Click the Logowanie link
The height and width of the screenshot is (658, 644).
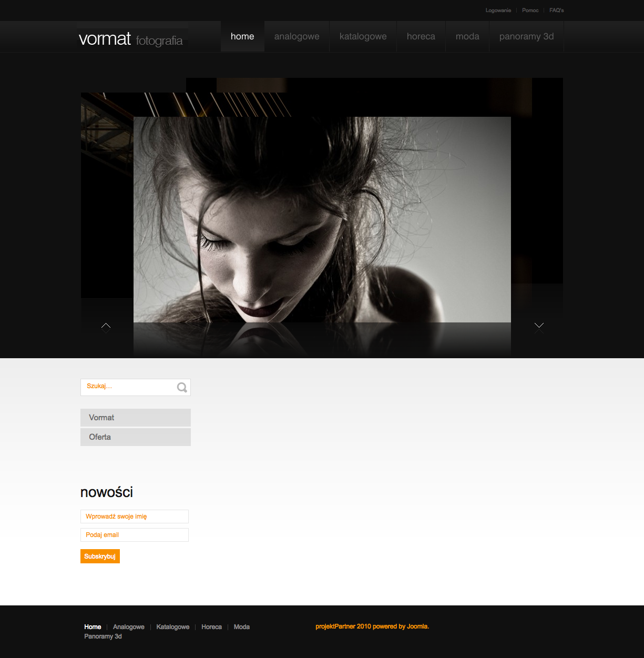pyautogui.click(x=498, y=11)
